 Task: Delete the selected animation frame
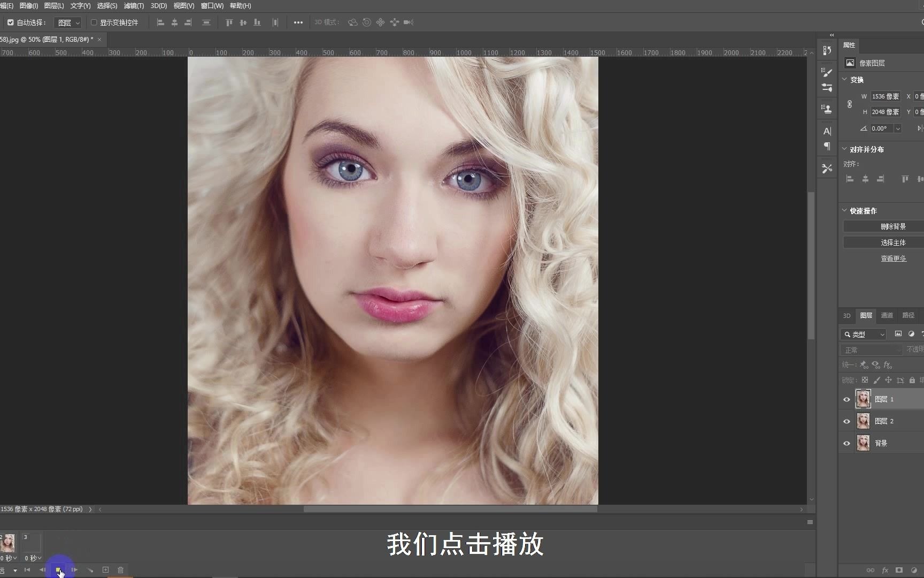click(120, 569)
